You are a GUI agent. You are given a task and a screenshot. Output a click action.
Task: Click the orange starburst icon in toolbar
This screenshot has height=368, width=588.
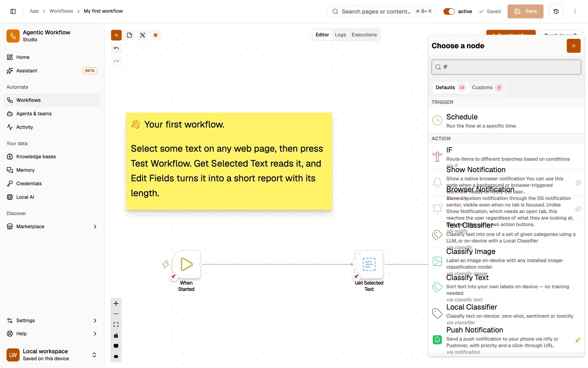156,35
